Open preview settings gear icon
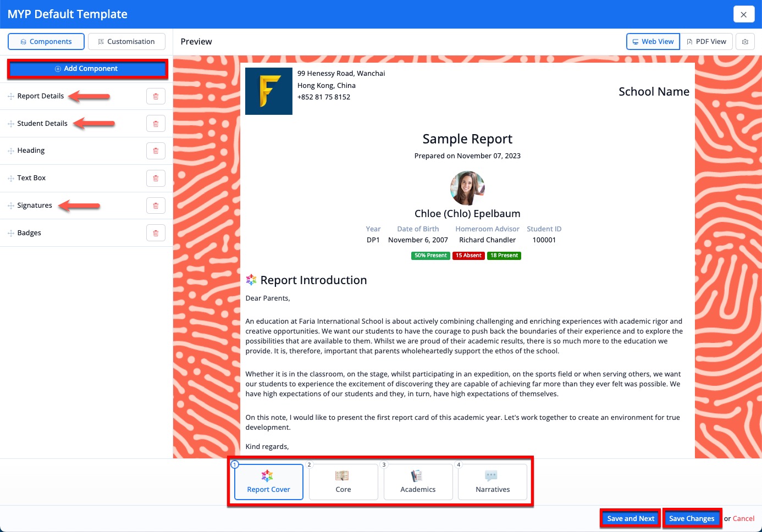 point(745,42)
